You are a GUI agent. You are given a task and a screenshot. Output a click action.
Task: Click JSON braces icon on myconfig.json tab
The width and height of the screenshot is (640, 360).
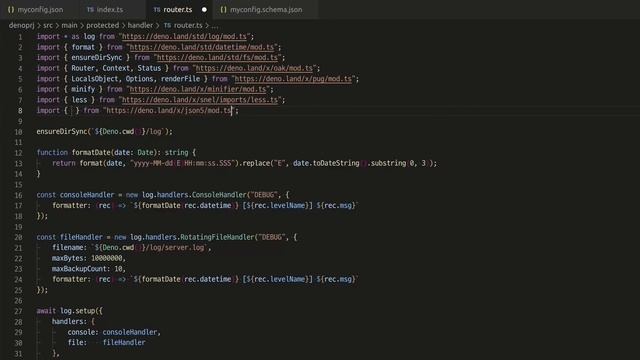[x=11, y=9]
